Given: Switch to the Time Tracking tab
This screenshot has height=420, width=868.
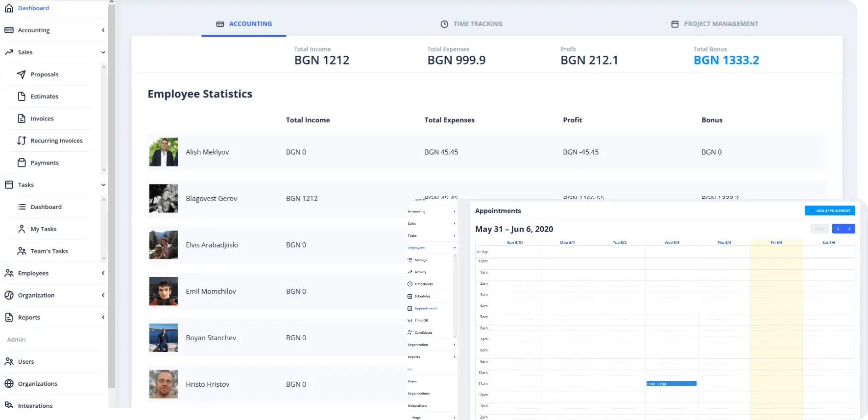Looking at the screenshot, I should coord(471,24).
